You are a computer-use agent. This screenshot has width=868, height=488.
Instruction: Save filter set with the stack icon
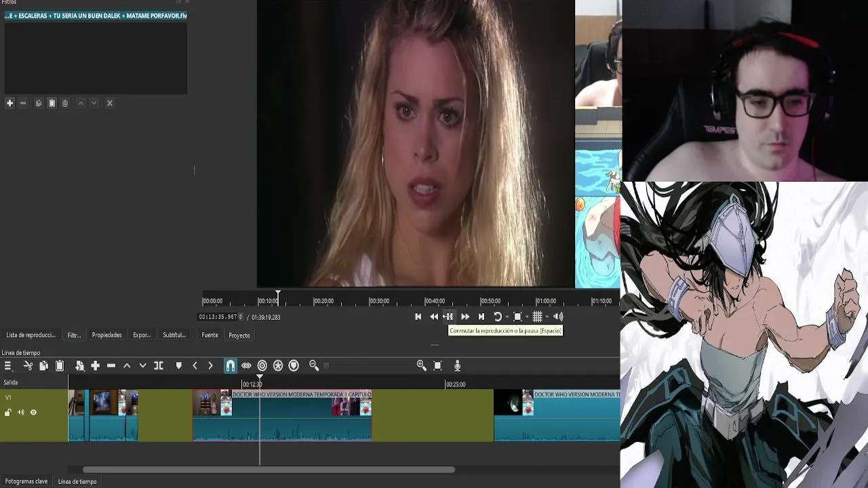[65, 103]
